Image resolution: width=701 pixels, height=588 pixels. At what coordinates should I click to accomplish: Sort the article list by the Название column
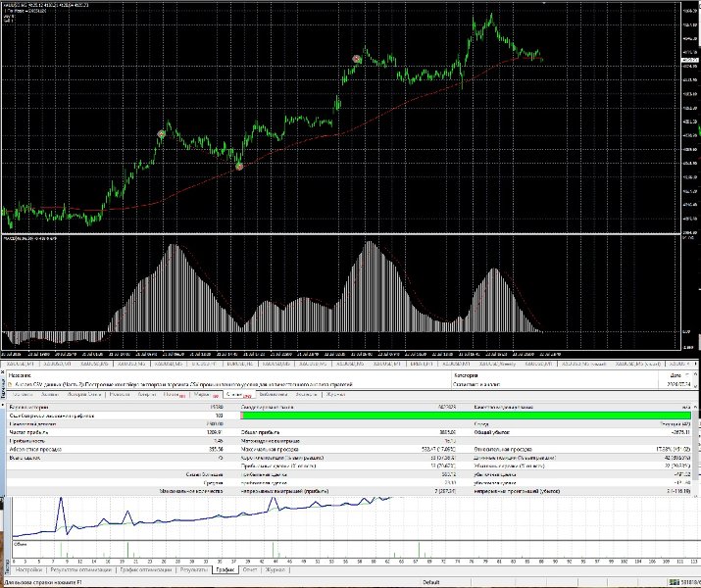point(21,375)
